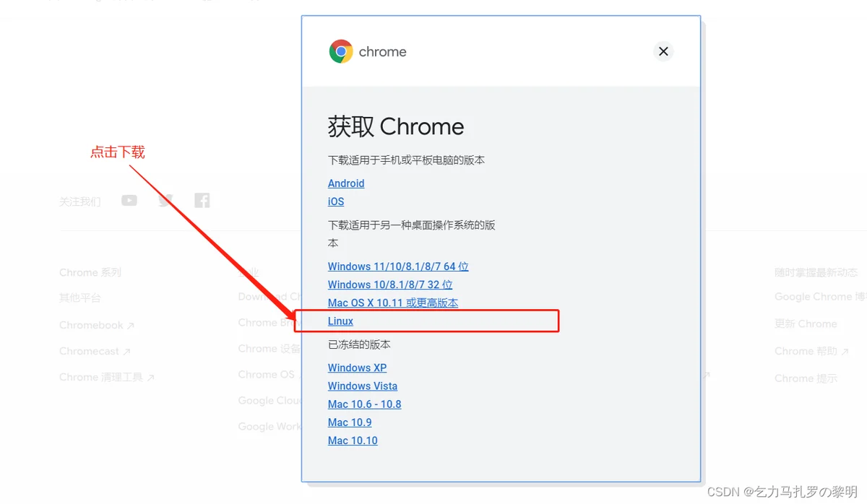Click the Chrome 系列 footer heading
This screenshot has height=504, width=867.
[x=90, y=273]
